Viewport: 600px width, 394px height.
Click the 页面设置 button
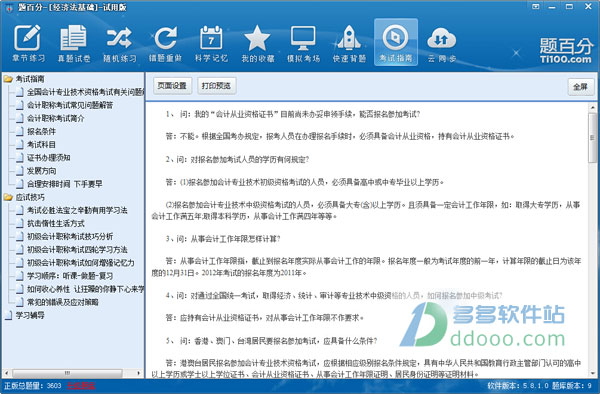coord(172,85)
